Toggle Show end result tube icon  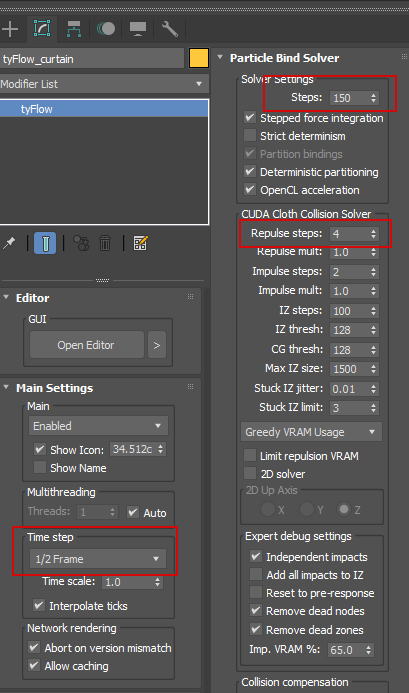point(45,243)
